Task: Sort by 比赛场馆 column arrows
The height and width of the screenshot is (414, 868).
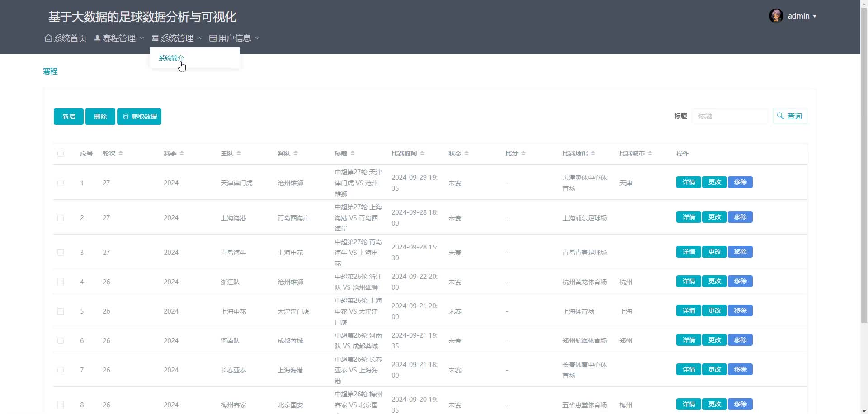Action: click(x=593, y=153)
